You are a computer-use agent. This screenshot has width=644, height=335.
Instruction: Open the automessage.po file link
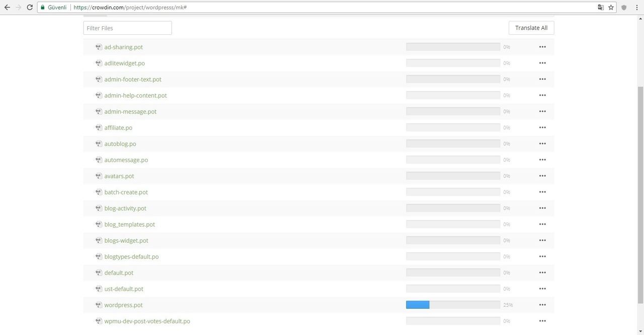126,160
